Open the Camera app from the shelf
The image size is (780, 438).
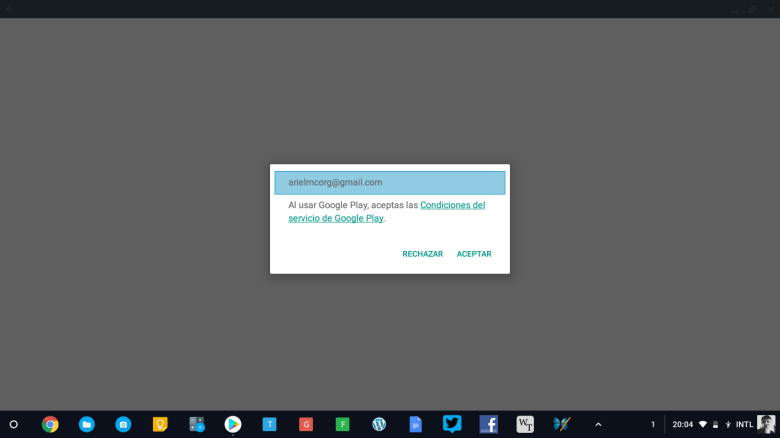(123, 425)
